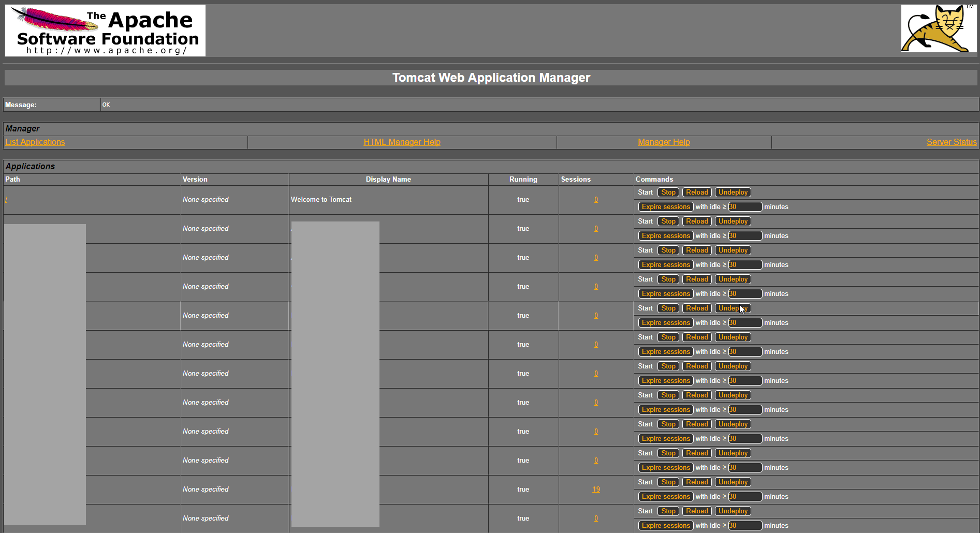Open the Server Status page
The width and height of the screenshot is (980, 533).
tap(952, 142)
